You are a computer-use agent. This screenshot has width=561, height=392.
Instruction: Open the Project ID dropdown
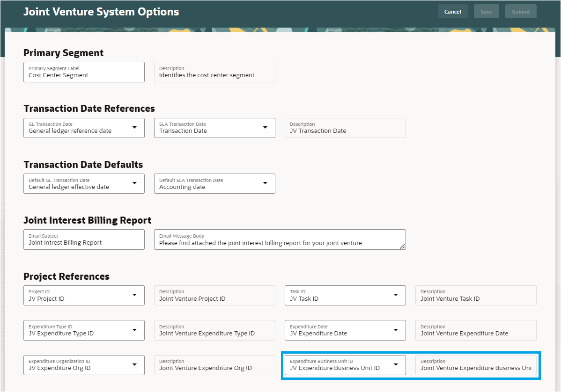click(x=134, y=295)
